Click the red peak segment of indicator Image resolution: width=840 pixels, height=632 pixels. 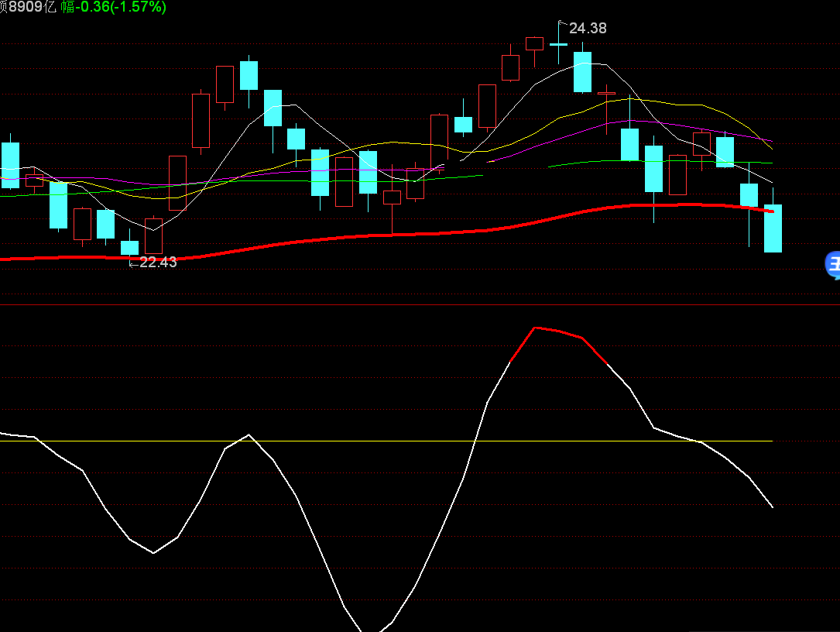tap(558, 331)
